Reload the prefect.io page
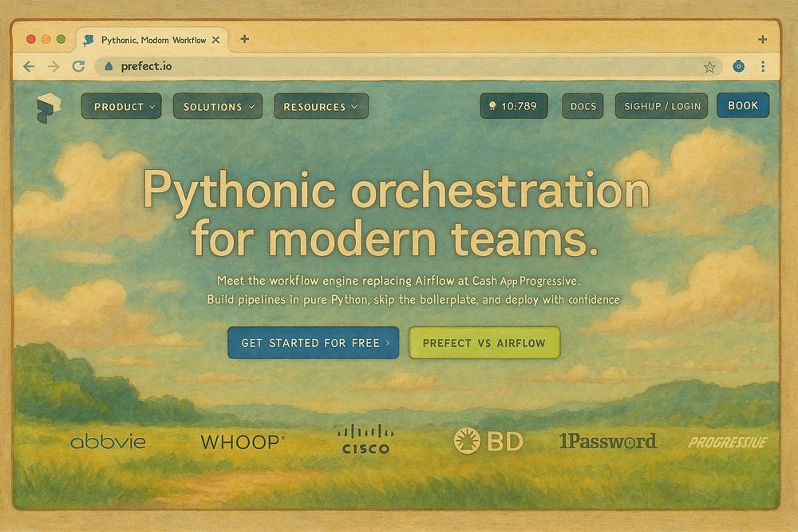This screenshot has height=532, width=798. tap(78, 66)
